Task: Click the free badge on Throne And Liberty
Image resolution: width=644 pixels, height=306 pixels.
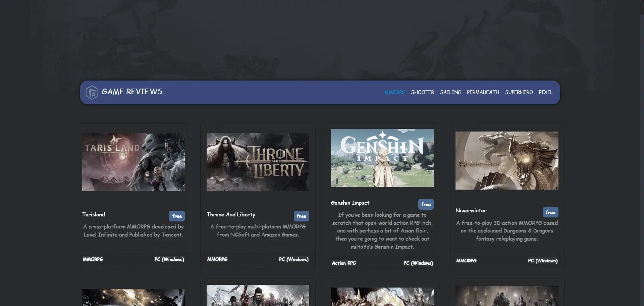Action: (301, 216)
